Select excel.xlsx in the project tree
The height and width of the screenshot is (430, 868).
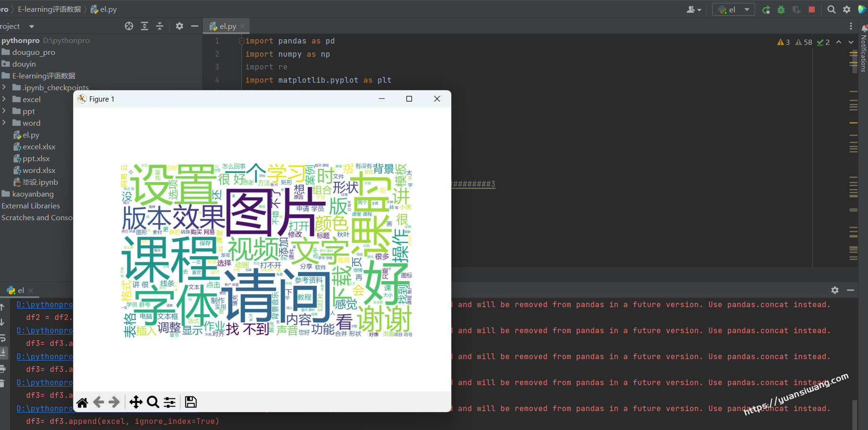pyautogui.click(x=34, y=146)
